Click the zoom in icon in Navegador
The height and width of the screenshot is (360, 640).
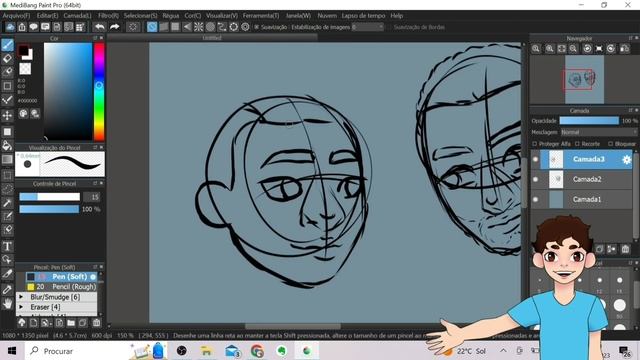550,49
